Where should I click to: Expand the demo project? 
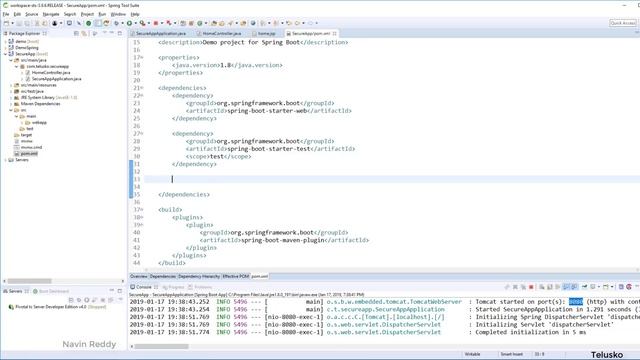pos(5,41)
